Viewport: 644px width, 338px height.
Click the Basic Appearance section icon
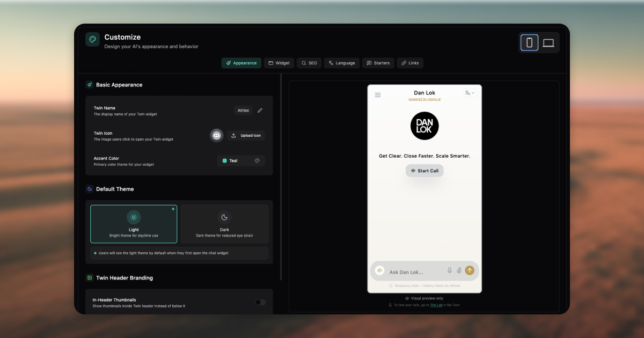(90, 85)
